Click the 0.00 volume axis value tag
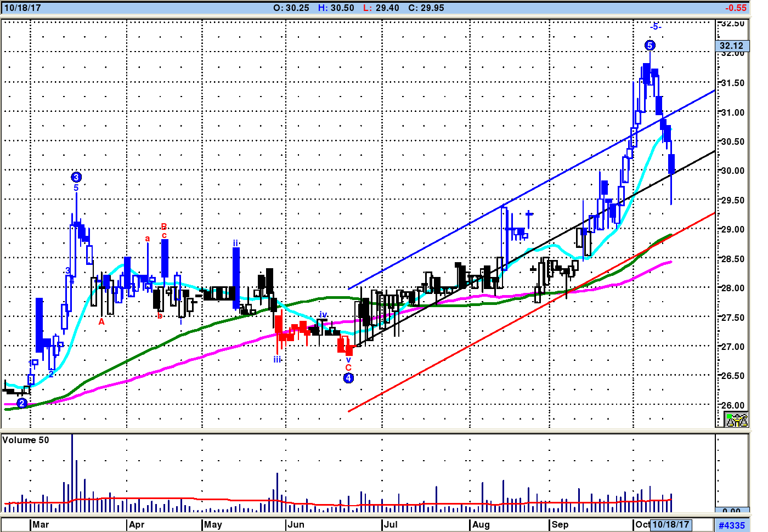 pyautogui.click(x=732, y=511)
